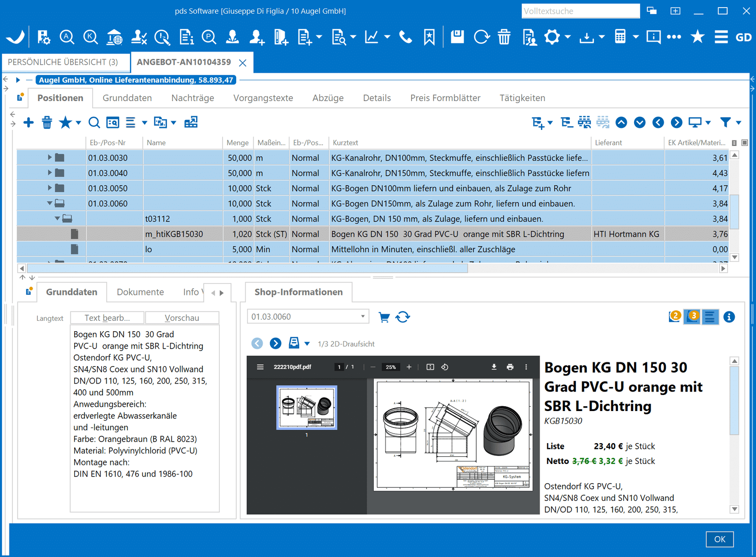Click the shopping cart icon
This screenshot has height=557, width=756.
click(x=384, y=317)
